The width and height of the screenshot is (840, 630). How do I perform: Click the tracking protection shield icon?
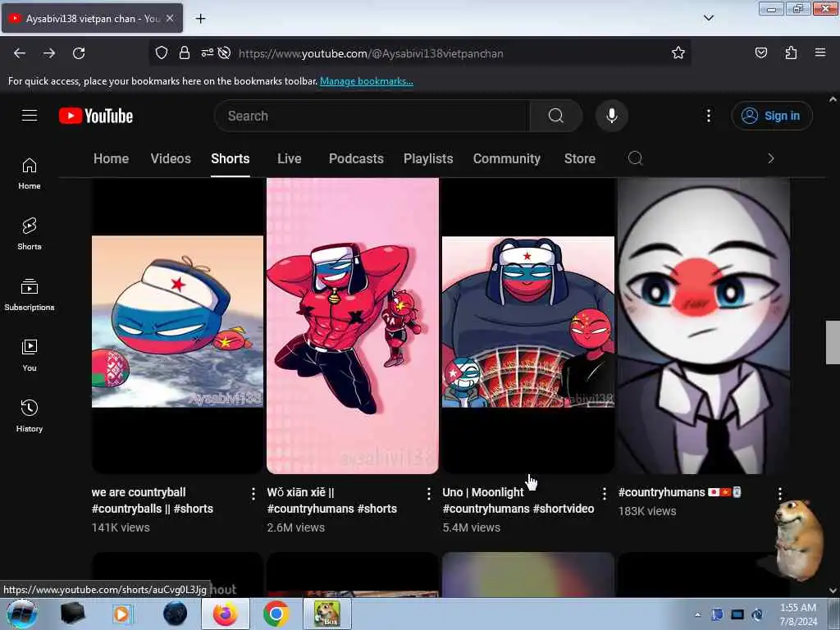coord(162,53)
